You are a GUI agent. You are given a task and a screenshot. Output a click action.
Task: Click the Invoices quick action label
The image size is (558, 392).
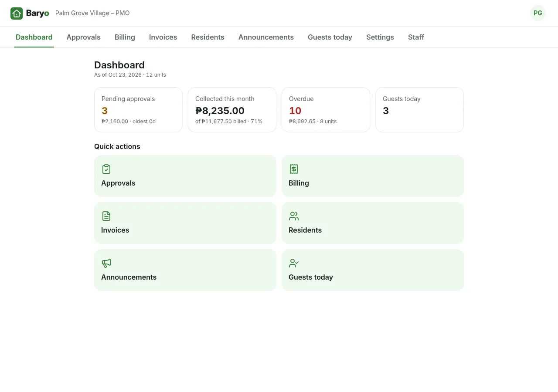(x=115, y=230)
